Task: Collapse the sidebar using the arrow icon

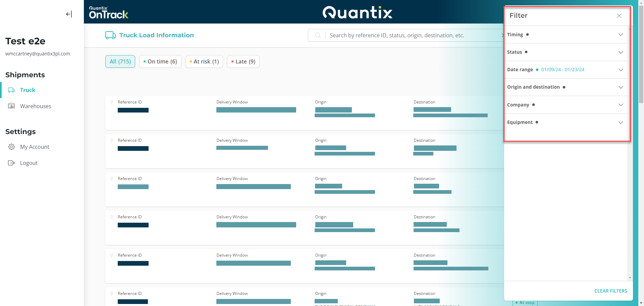Action: point(69,14)
